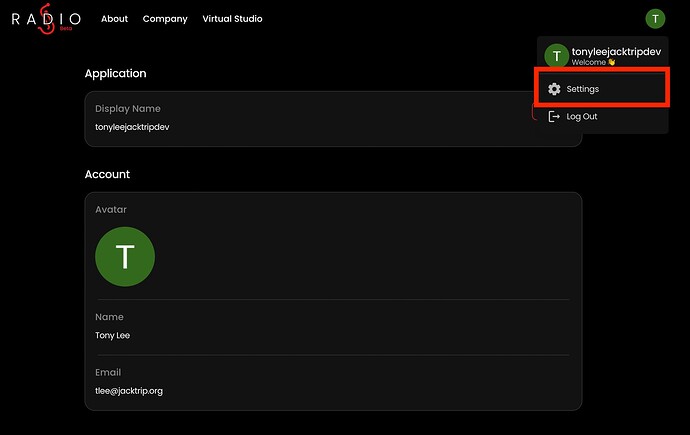This screenshot has height=435, width=690.
Task: Select Settings from the user menu
Action: coord(602,89)
